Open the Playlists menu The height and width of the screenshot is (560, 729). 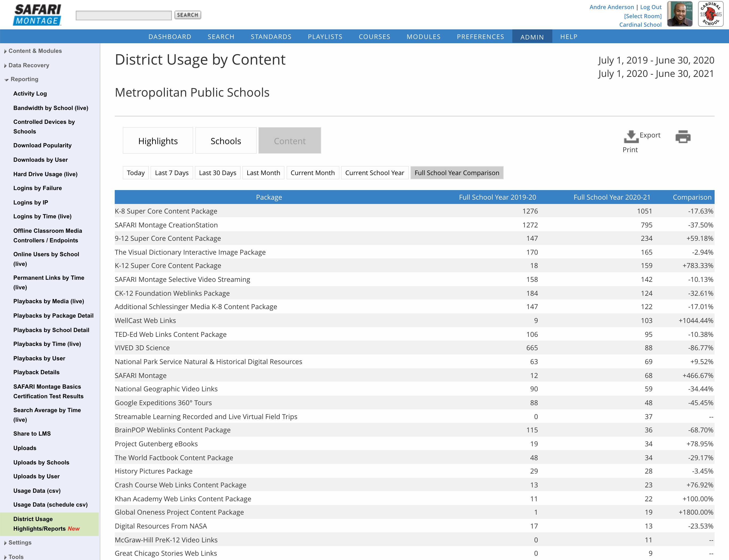pyautogui.click(x=325, y=37)
